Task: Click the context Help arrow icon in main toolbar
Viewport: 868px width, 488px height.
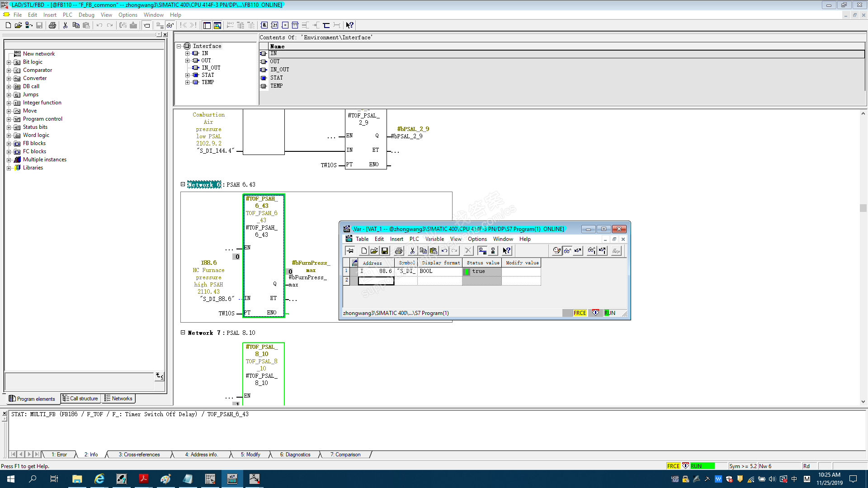Action: (x=349, y=25)
